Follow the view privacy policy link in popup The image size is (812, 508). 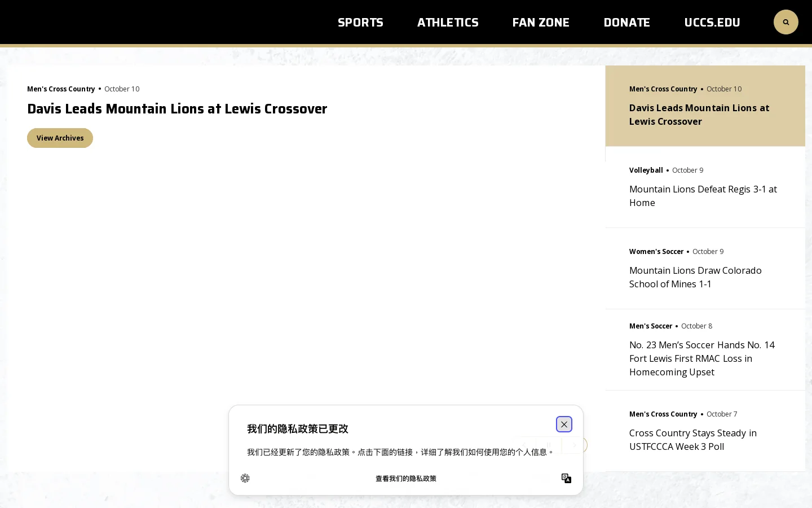[x=406, y=479]
